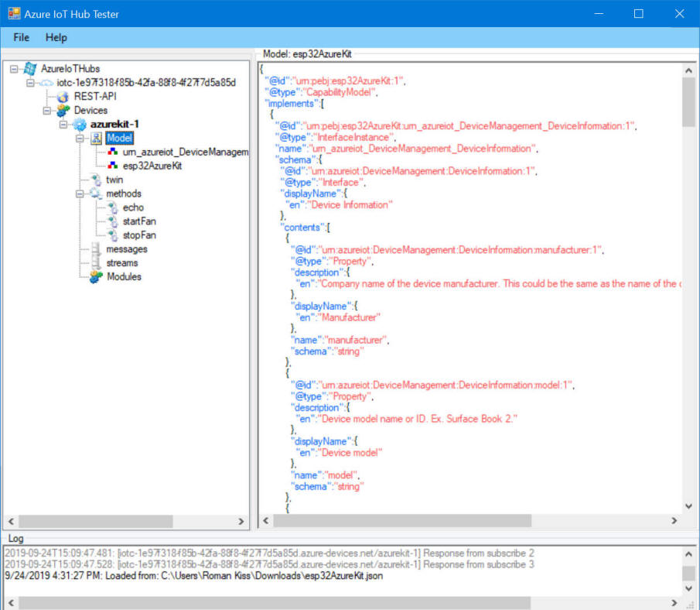
Task: Open the Help menu
Action: (56, 37)
